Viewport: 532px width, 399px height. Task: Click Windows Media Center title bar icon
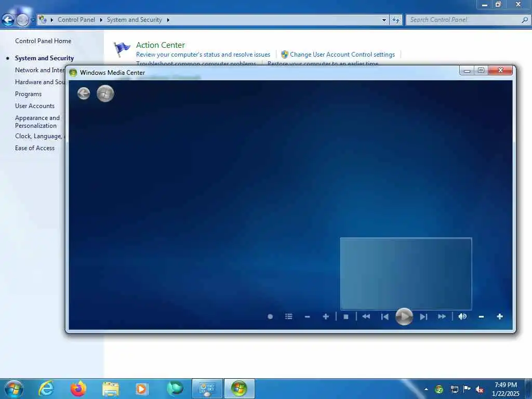point(73,73)
